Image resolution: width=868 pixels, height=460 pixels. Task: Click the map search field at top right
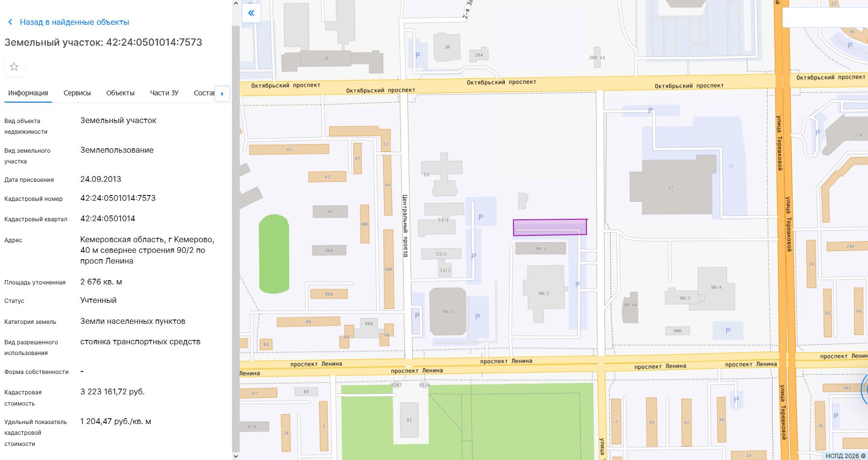click(x=824, y=18)
